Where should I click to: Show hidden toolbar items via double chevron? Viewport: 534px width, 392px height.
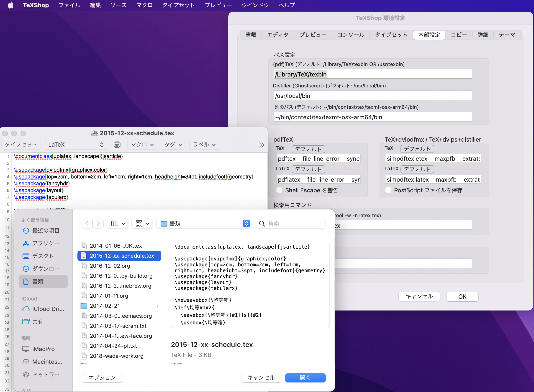pos(262,145)
